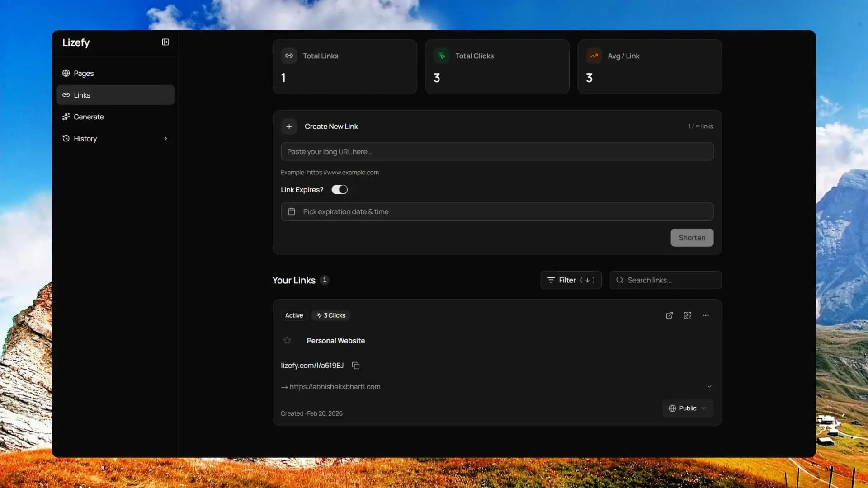
Task: Click the History clock icon in the sidebar
Action: [x=66, y=138]
